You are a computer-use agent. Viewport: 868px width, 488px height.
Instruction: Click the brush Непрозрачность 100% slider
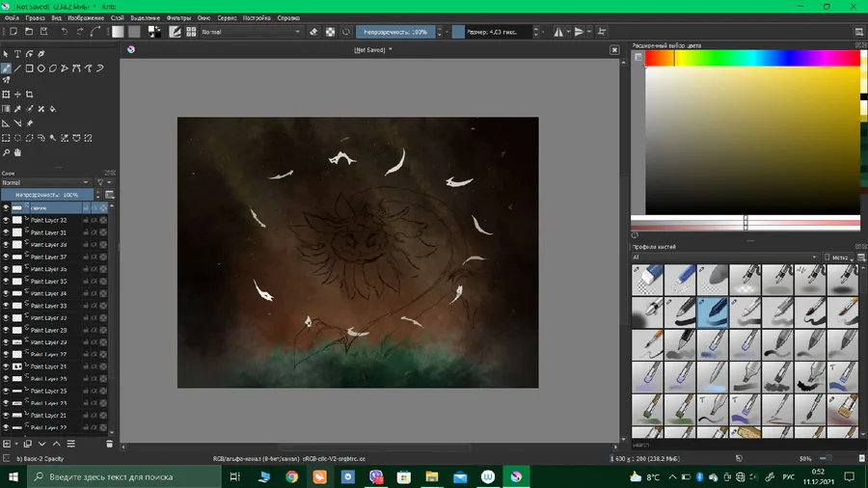395,32
